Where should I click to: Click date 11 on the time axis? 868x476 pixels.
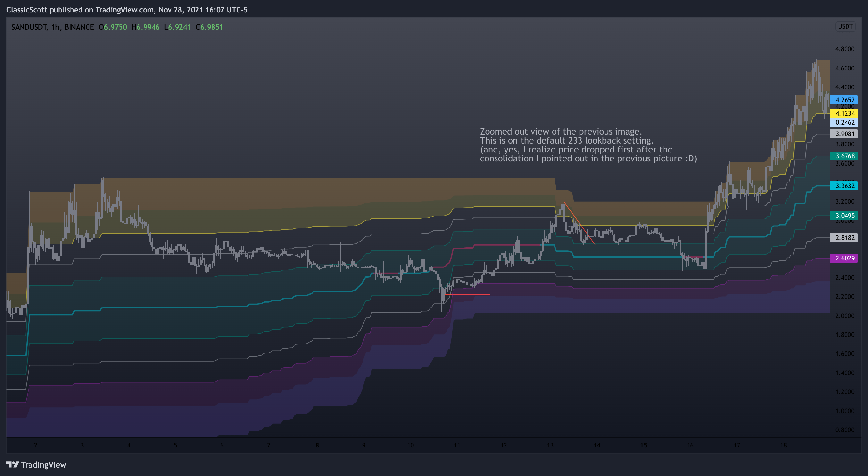click(457, 445)
